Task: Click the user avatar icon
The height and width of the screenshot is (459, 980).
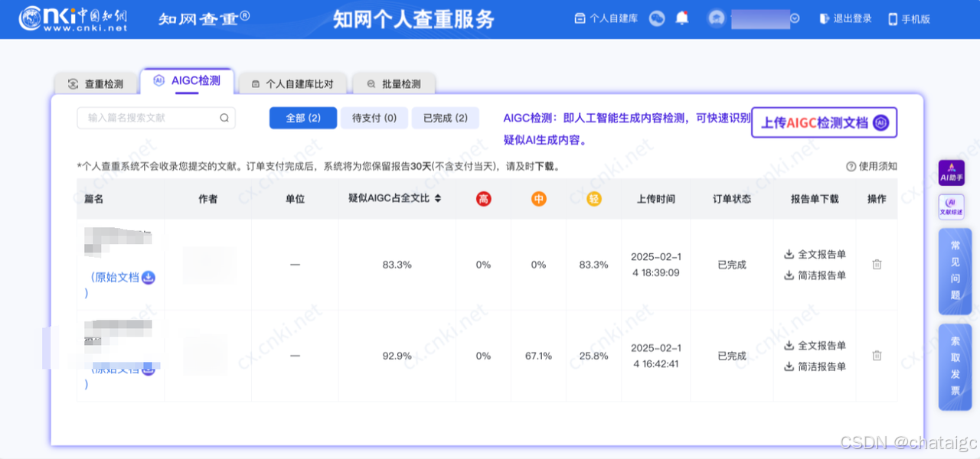Action: [717, 18]
